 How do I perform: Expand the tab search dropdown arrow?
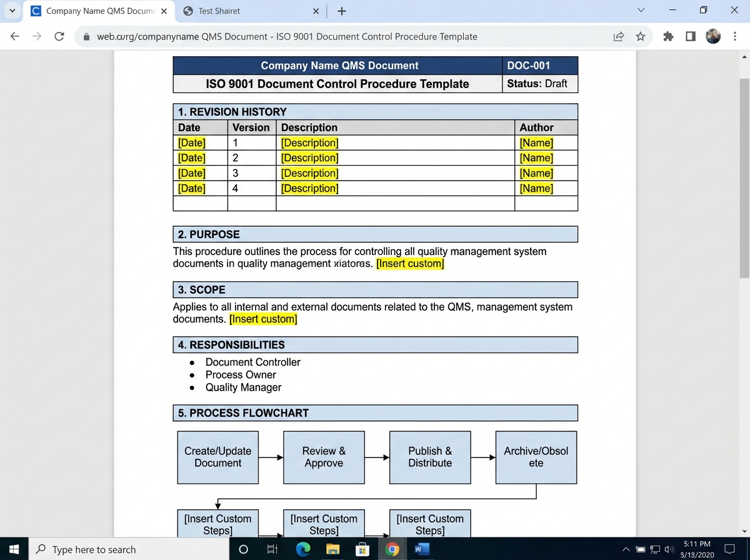click(x=12, y=11)
